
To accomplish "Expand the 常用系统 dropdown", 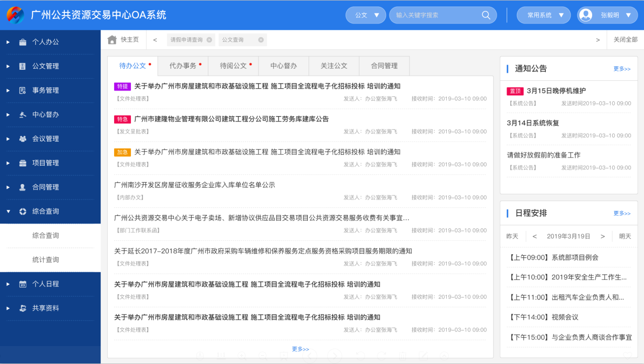I will (543, 15).
